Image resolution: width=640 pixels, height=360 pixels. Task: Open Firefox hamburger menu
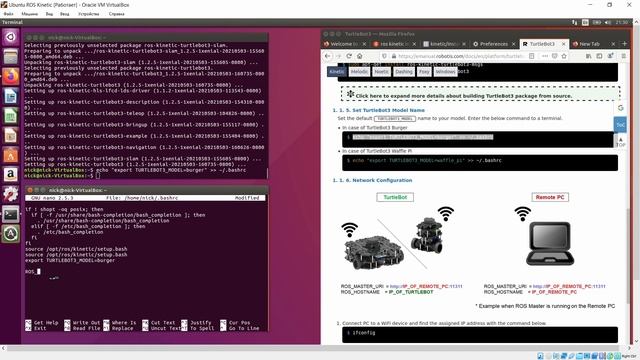pos(624,56)
